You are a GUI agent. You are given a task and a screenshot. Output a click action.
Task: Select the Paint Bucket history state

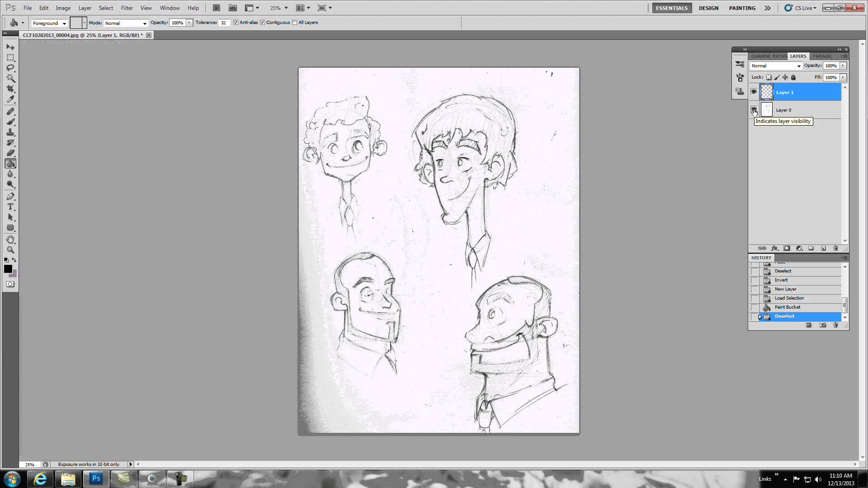tap(788, 307)
